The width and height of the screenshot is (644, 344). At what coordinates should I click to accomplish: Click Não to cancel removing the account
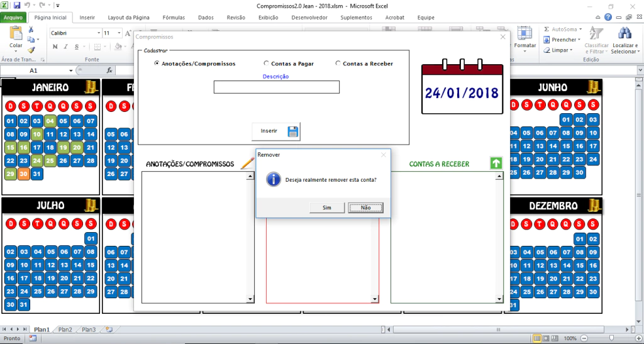[x=365, y=208]
